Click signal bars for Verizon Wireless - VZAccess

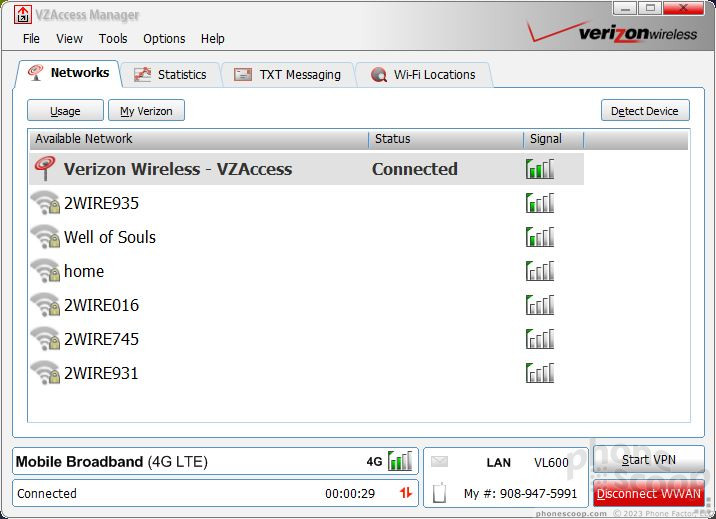[540, 169]
